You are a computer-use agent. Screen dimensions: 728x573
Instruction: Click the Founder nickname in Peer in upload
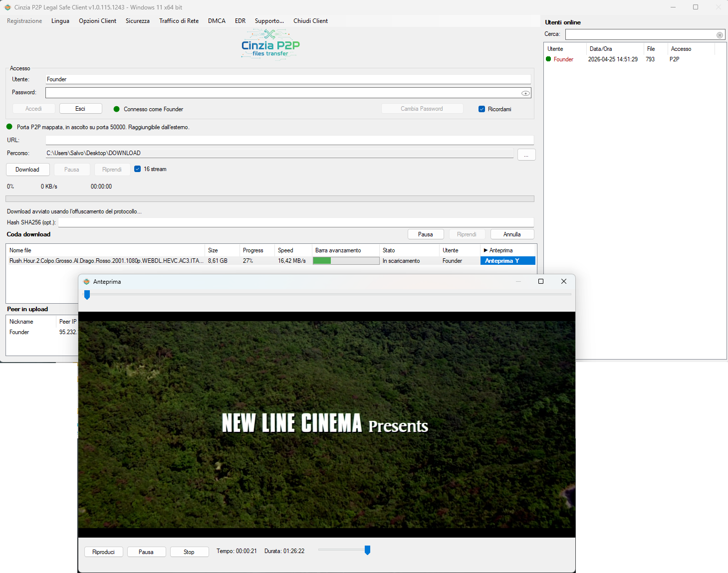[19, 332]
